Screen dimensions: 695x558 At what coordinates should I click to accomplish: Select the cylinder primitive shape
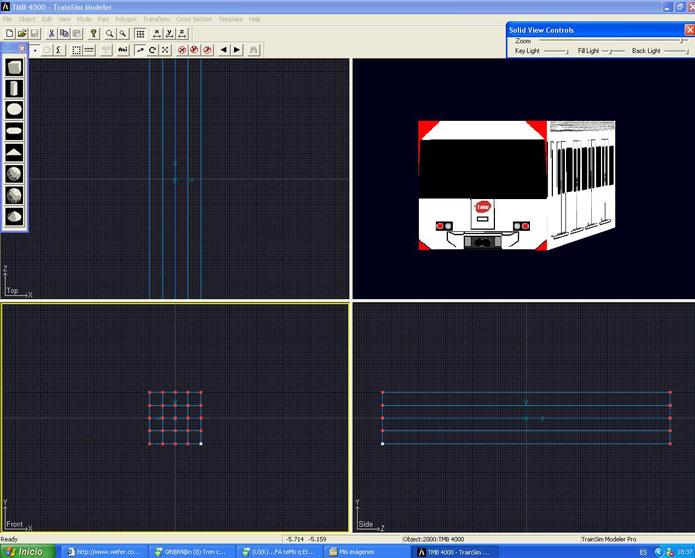15,88
